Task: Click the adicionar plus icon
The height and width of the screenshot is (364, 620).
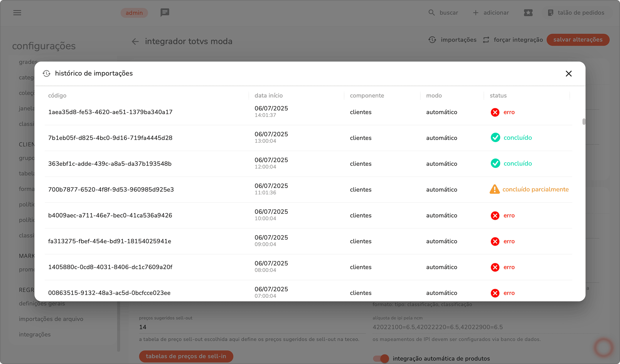Action: [x=476, y=13]
